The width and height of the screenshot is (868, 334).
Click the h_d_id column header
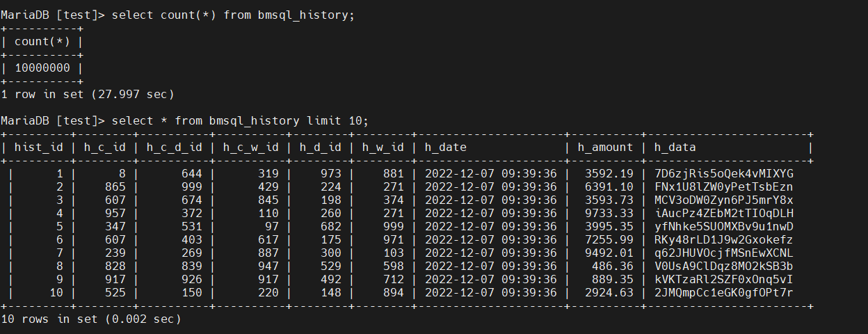coord(320,148)
